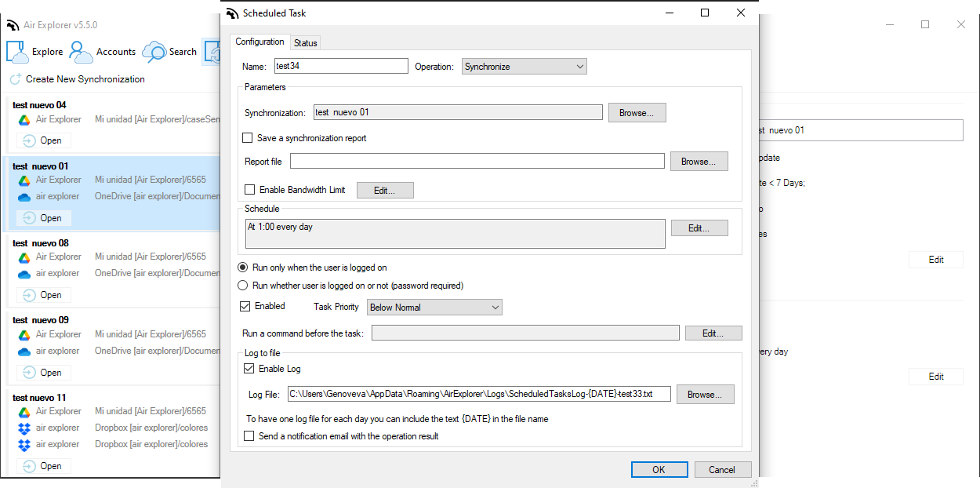Click the Search cloud icon

[154, 52]
